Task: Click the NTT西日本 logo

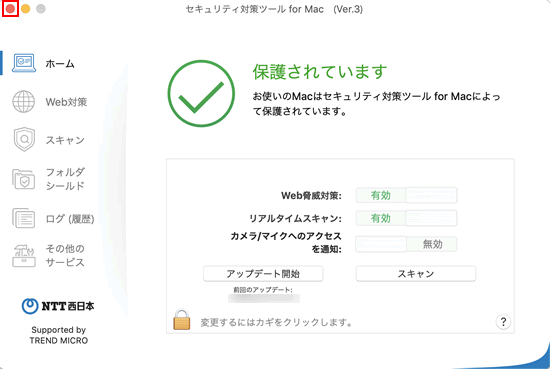Action: (58, 306)
